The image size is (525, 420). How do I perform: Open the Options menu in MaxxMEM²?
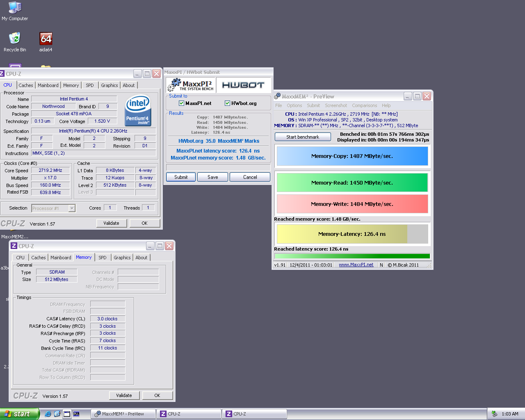coord(294,105)
